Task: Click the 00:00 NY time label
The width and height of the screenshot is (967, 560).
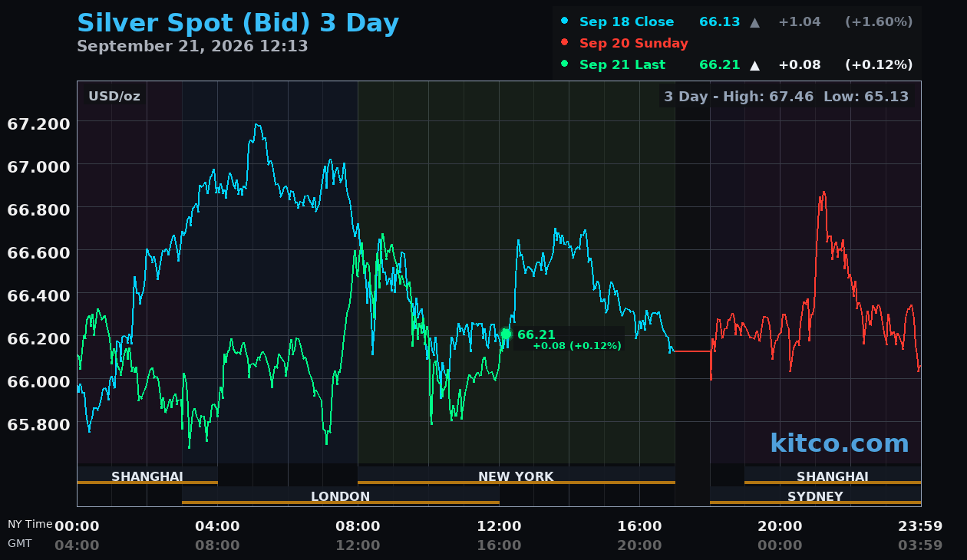Action: coord(77,526)
